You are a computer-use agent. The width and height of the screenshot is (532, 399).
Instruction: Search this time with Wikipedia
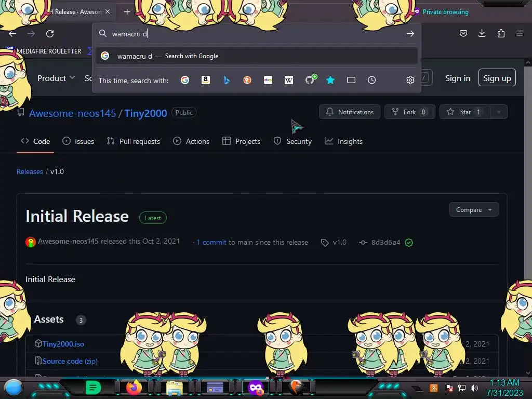coord(289,80)
